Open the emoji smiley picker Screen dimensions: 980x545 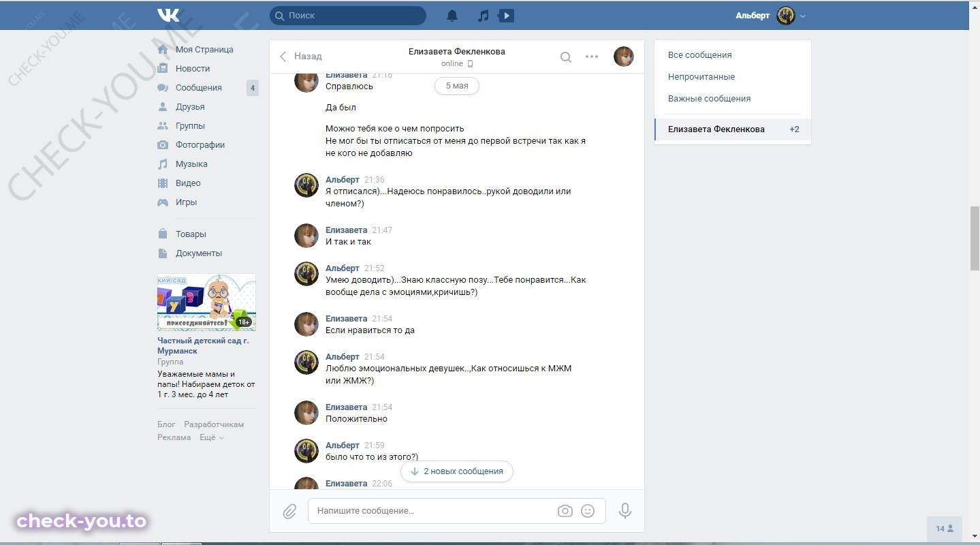[588, 511]
